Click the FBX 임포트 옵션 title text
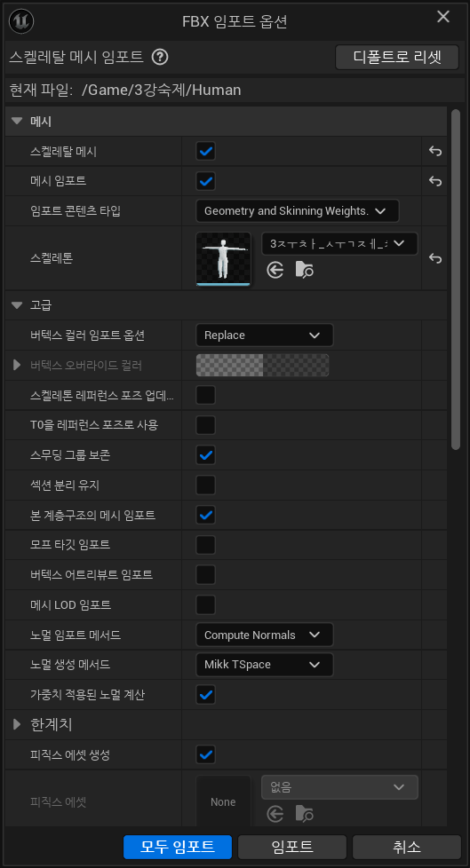Viewport: 470px width, 868px height. pos(235,21)
